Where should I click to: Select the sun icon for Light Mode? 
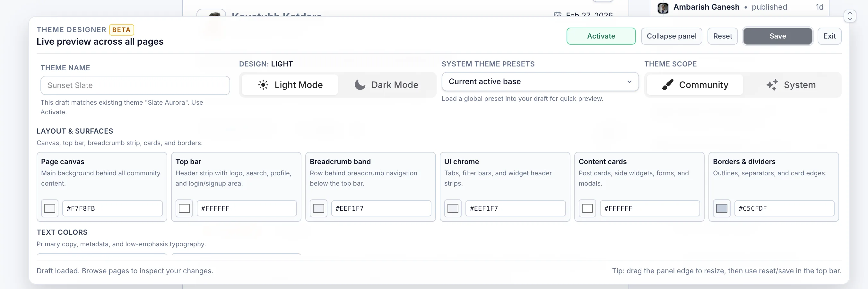(263, 85)
